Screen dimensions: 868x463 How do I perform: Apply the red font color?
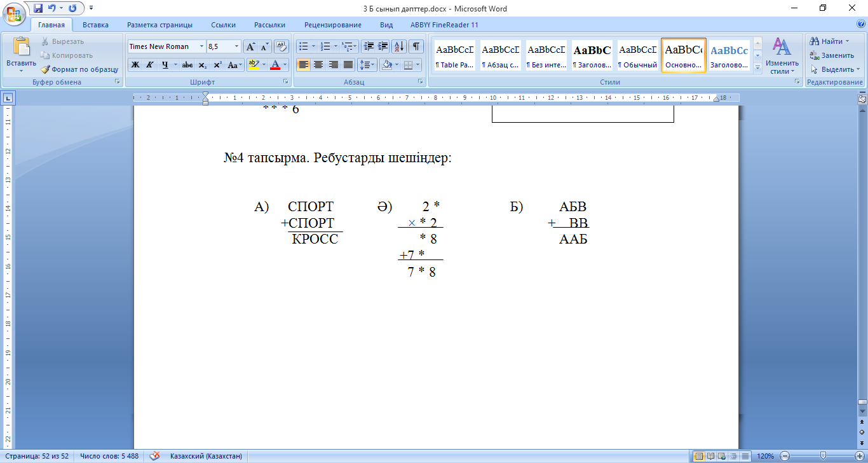(x=275, y=65)
